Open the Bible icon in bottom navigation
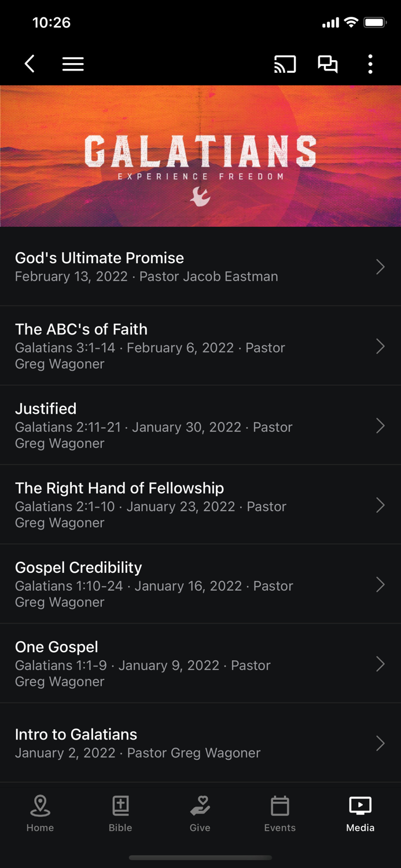 coord(120,813)
